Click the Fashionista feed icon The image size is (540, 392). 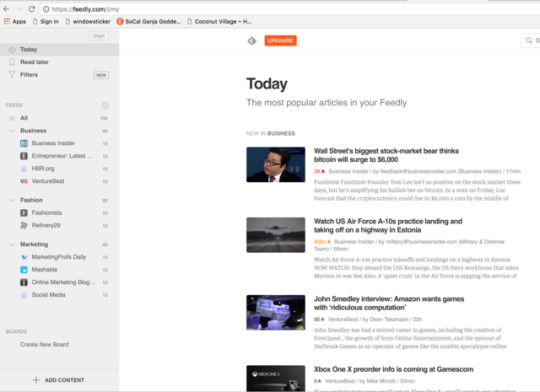(x=24, y=213)
